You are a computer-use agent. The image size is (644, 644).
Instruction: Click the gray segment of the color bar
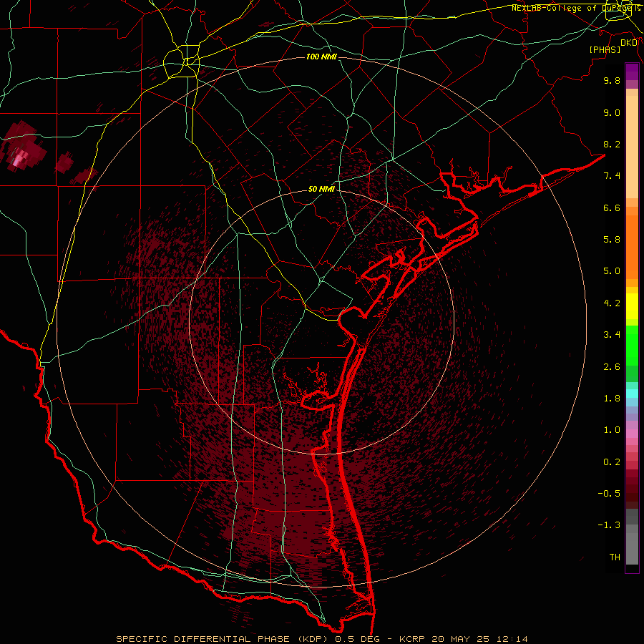tap(632, 537)
